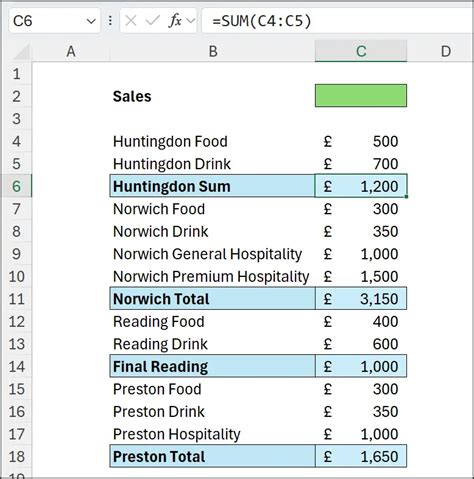
Task: Click the Name Box showing C6
Action: pos(54,21)
